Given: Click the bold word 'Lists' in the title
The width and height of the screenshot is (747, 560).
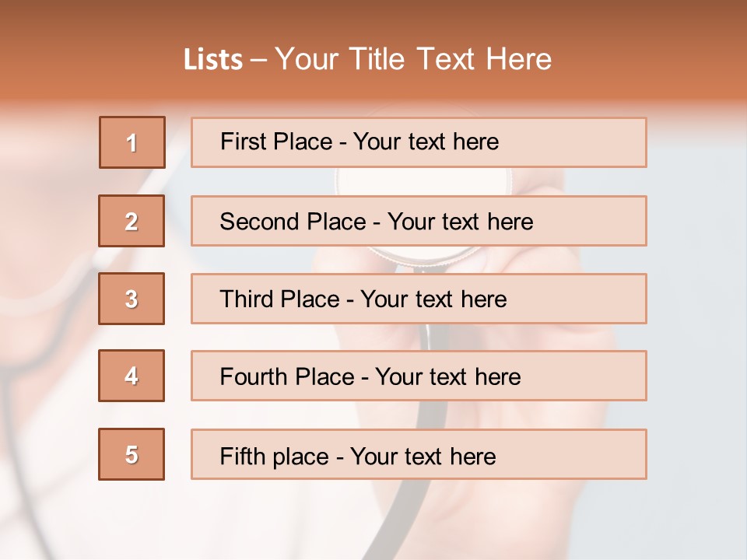Looking at the screenshot, I should [213, 60].
